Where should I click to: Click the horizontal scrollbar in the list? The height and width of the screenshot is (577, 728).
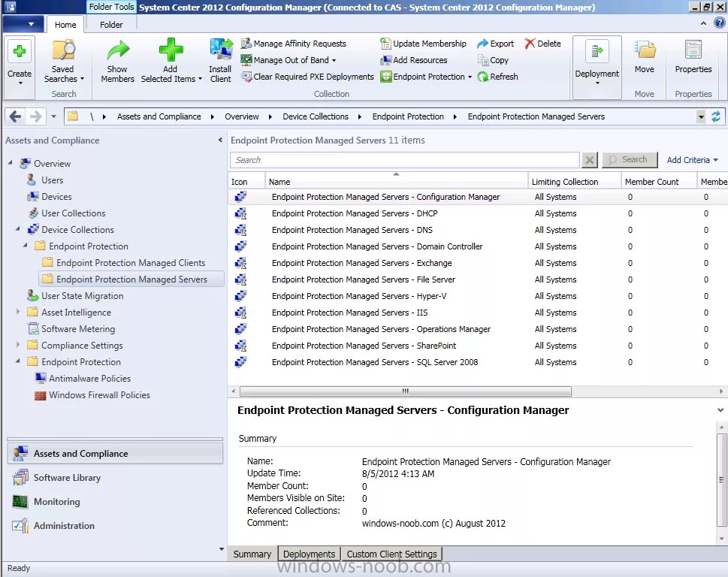[x=406, y=391]
